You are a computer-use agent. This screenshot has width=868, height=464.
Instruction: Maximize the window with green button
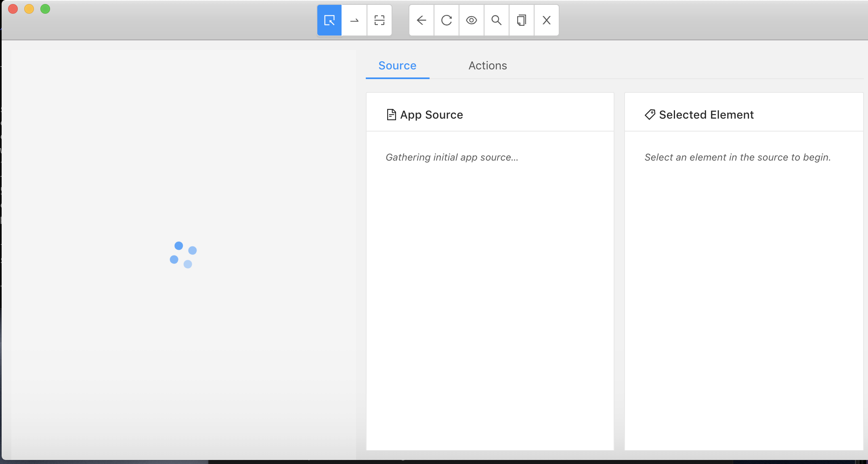coord(45,9)
